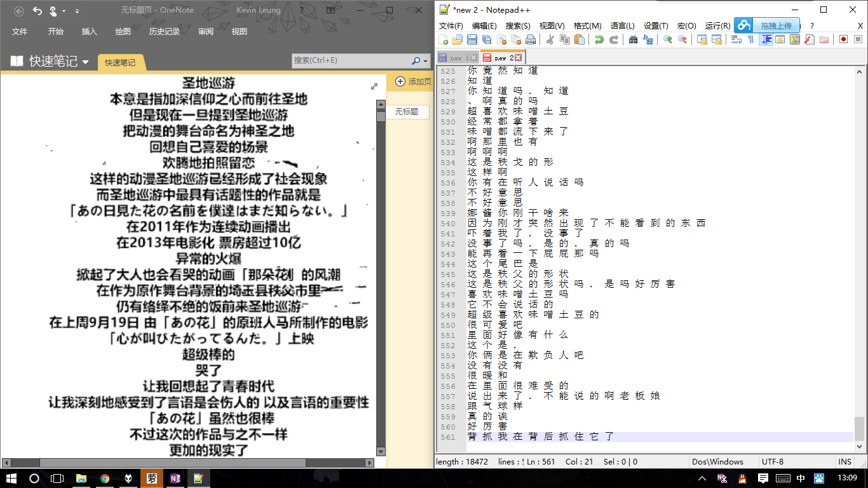Open the 审阅 ribbon tab in OneNote
868x488 pixels.
tap(206, 31)
